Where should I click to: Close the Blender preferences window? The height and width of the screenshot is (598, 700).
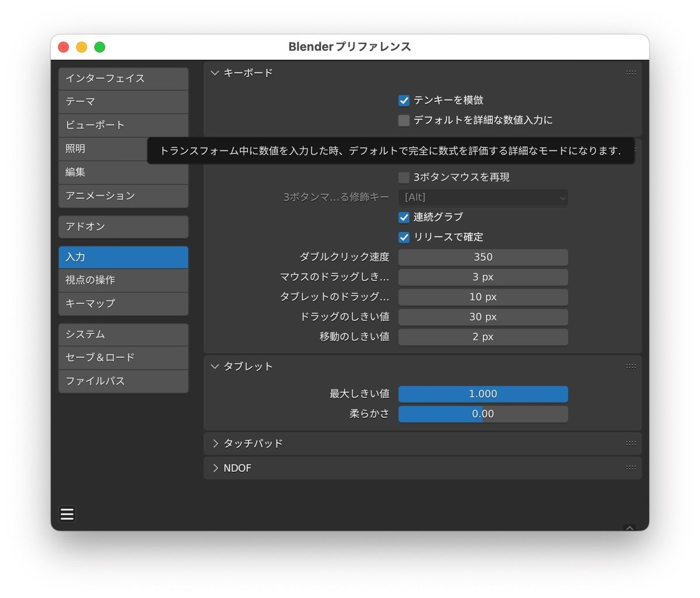pos(64,47)
